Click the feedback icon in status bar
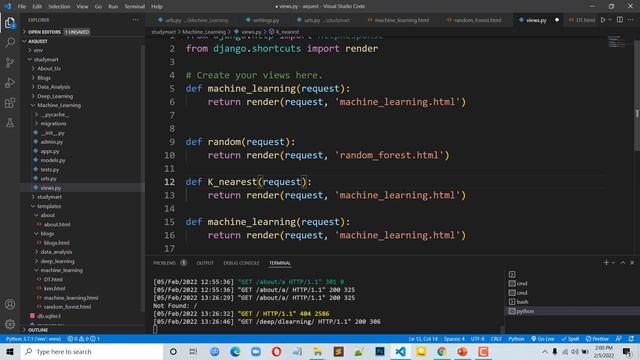This screenshot has height=360, width=640. [619, 339]
